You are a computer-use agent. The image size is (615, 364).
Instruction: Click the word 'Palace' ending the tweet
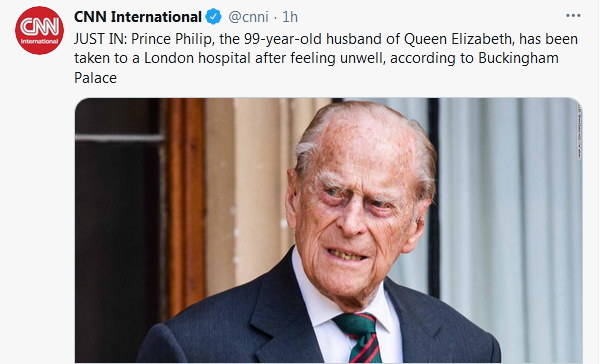click(95, 78)
